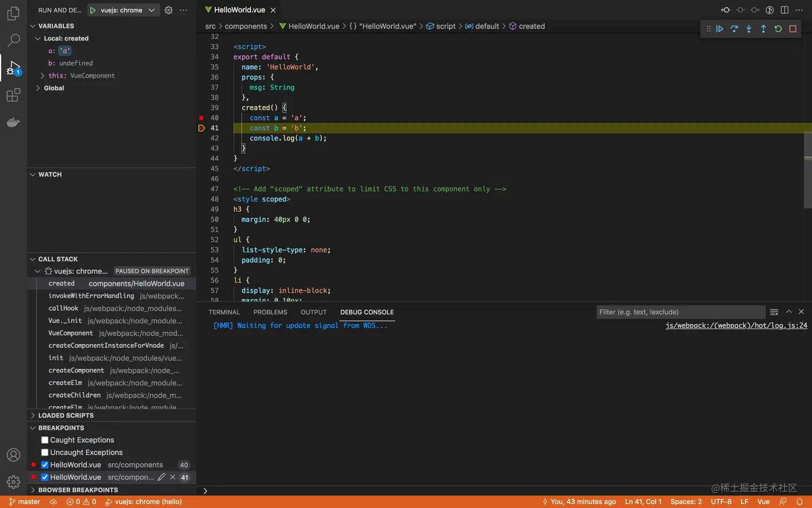Switch to the TERMINAL panel tab

click(224, 312)
